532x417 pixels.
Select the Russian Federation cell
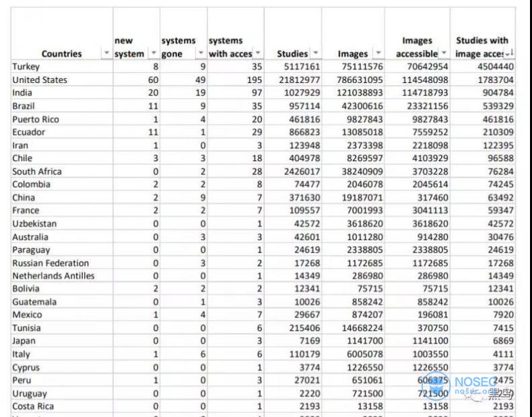point(62,263)
